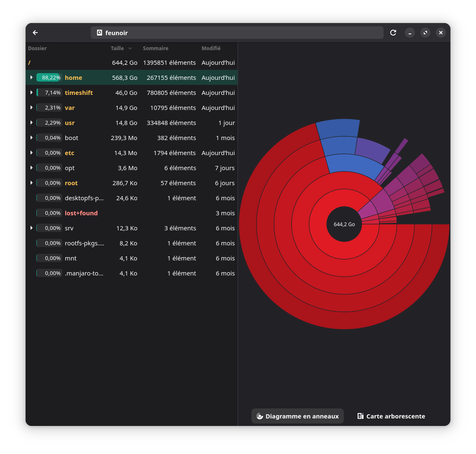
Task: Expand the var folder row
Action: pyautogui.click(x=31, y=108)
